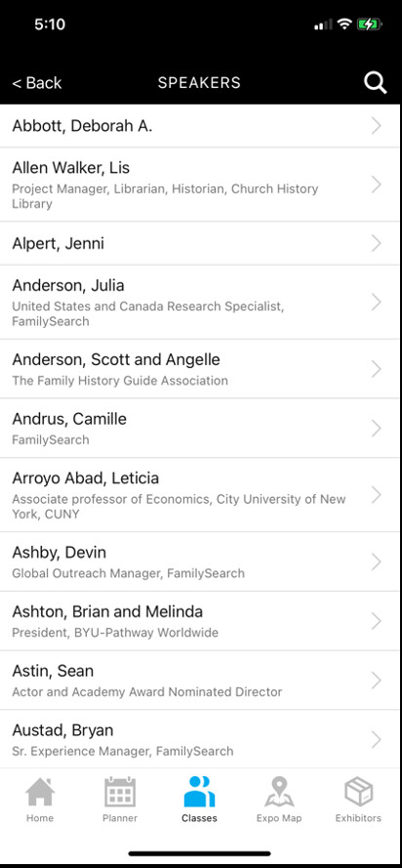Expand chevron beside Arroyo Abad, Leticia
Screen dimensions: 402x868
point(376,495)
